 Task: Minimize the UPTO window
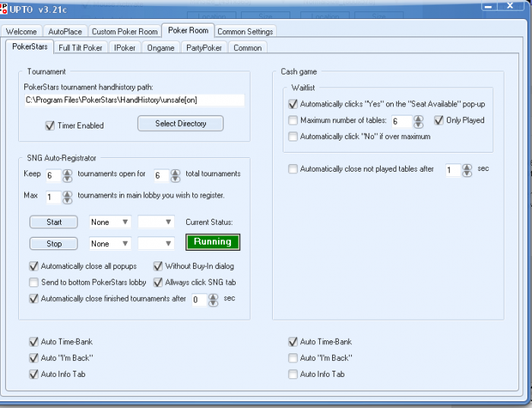tap(489, 6)
